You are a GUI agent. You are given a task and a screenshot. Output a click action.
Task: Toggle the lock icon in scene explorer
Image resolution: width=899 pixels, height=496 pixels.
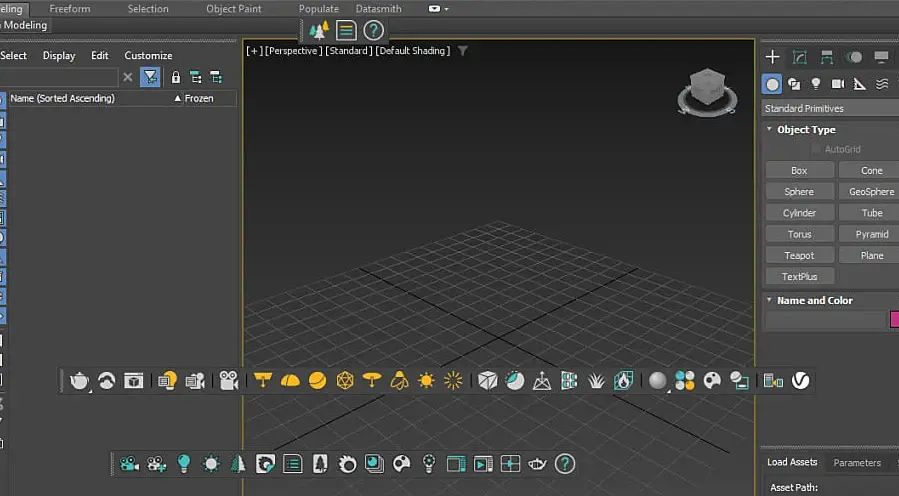pyautogui.click(x=176, y=77)
